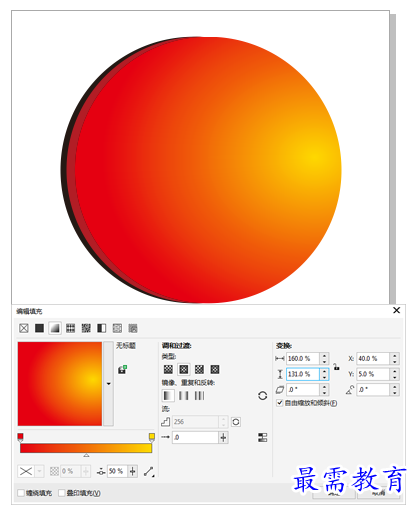The width and height of the screenshot is (415, 511).
Task: Open the fill picker dropdown arrow
Action: pyautogui.click(x=108, y=384)
